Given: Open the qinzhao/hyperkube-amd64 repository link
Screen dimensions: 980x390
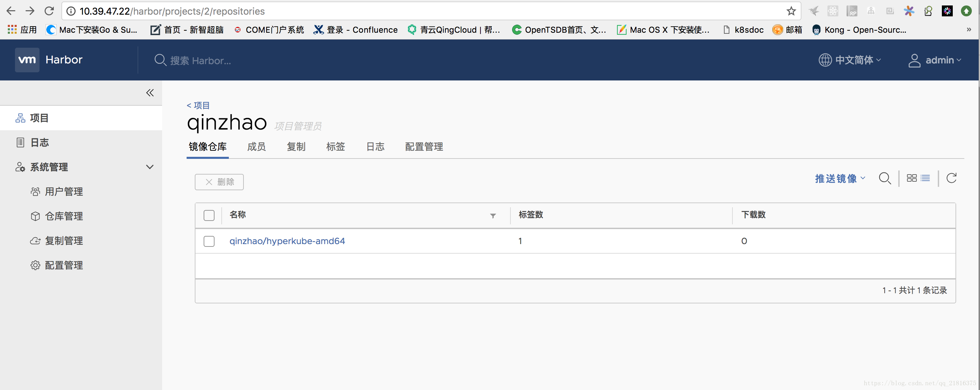Looking at the screenshot, I should coord(287,241).
